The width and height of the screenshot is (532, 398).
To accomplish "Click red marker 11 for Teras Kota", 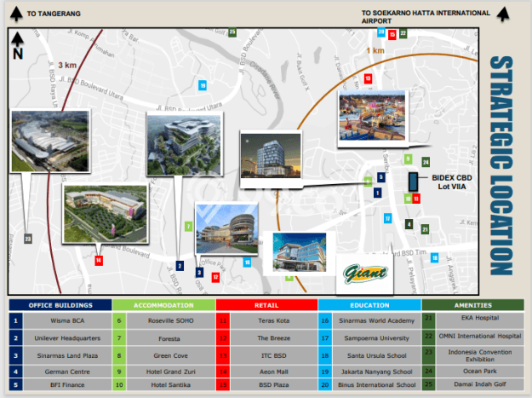I will pyautogui.click(x=416, y=199).
